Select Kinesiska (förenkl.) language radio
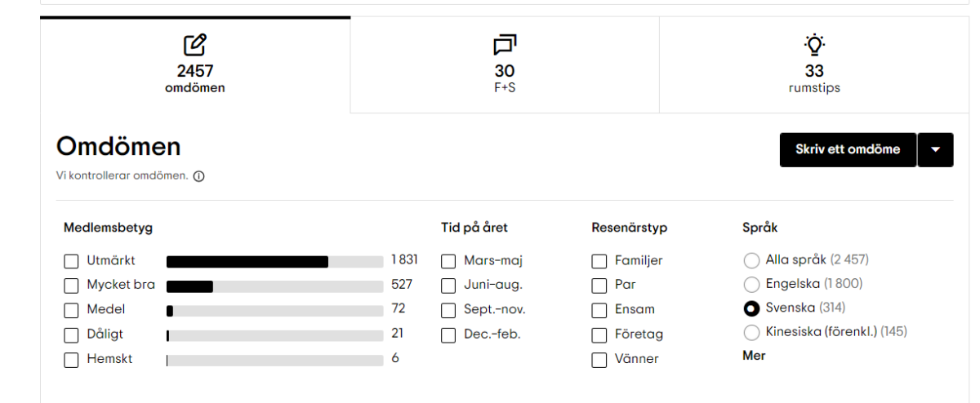Image resolution: width=980 pixels, height=403 pixels. [751, 332]
